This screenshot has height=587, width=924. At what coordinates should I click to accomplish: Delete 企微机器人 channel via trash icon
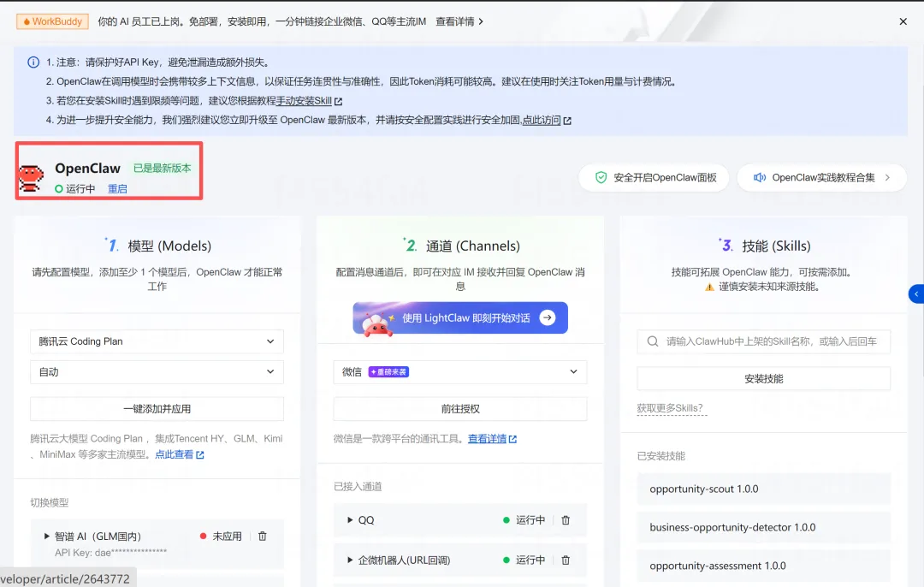566,560
